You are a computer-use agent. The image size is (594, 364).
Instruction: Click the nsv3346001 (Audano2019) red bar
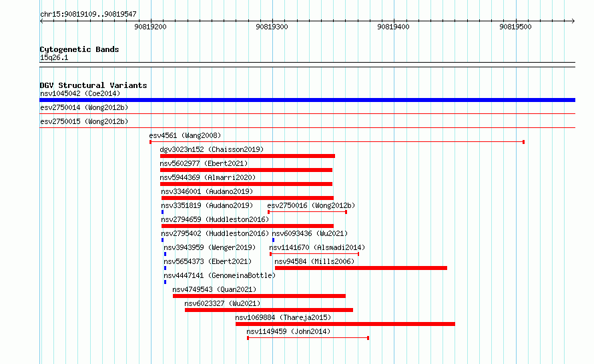(248, 198)
